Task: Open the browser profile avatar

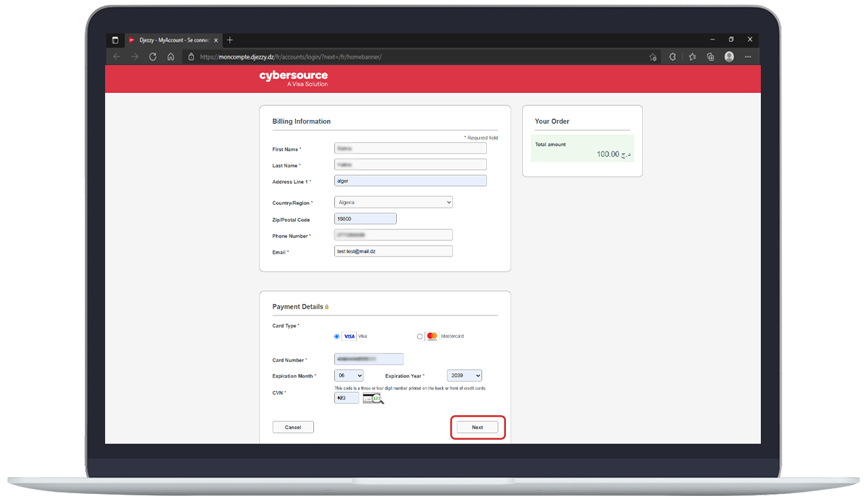Action: 729,57
